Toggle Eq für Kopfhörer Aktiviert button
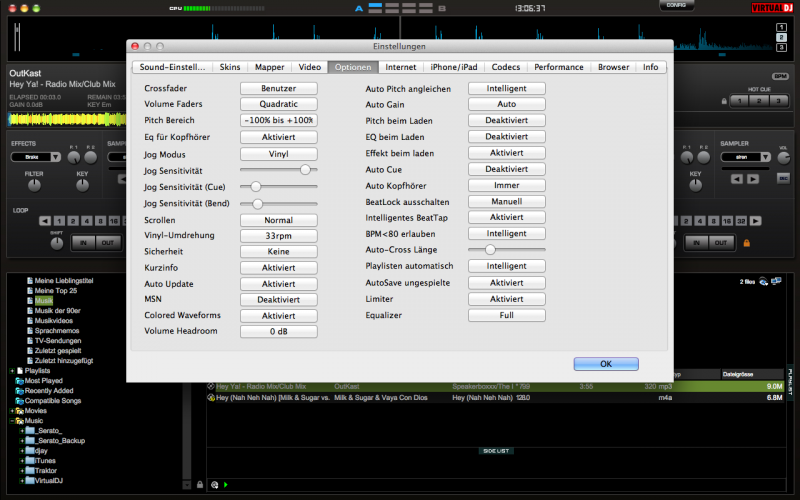Image resolution: width=800 pixels, height=500 pixels. click(x=279, y=137)
